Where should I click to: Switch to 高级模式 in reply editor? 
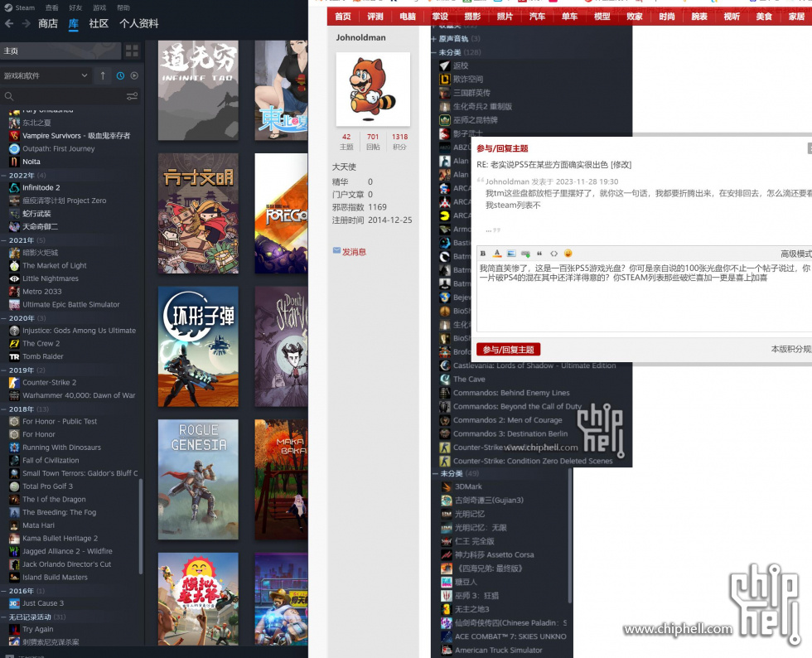tap(796, 254)
